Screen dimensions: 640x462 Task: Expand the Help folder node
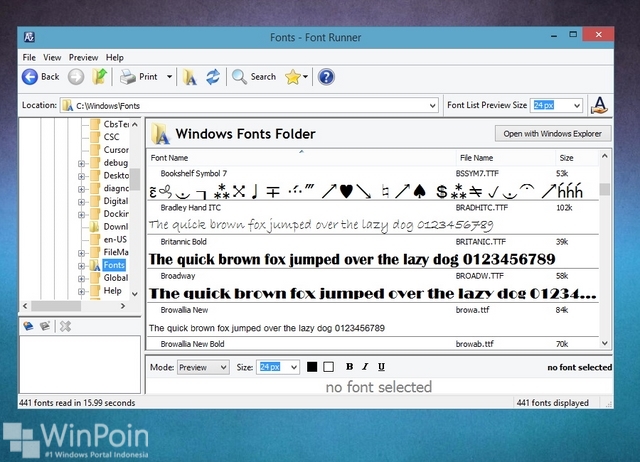pos(81,291)
